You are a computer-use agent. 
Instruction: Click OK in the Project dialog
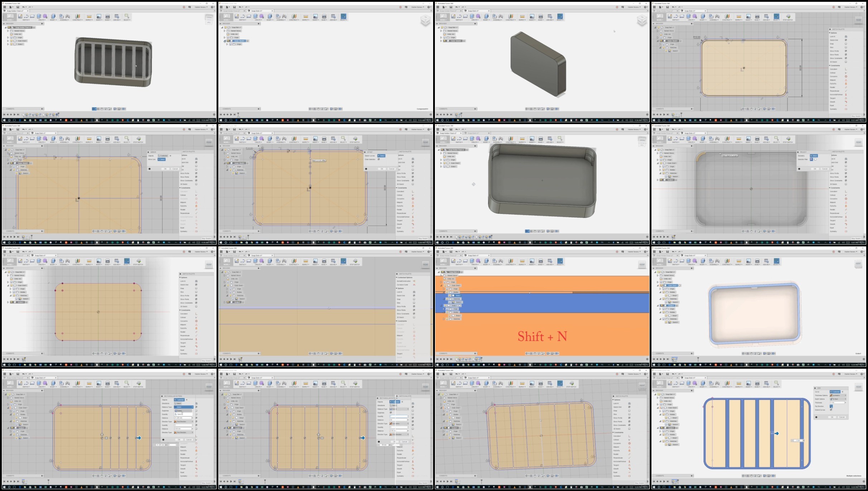pos(815,169)
